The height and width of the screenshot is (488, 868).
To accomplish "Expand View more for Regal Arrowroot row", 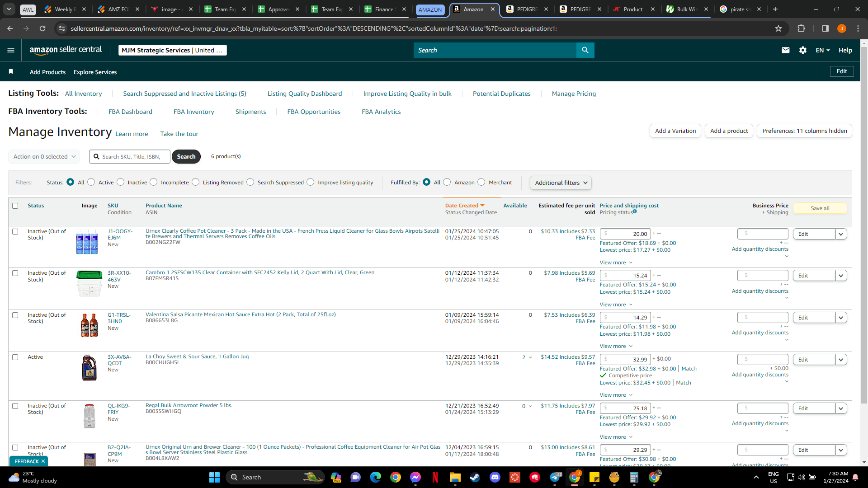I will click(x=616, y=437).
